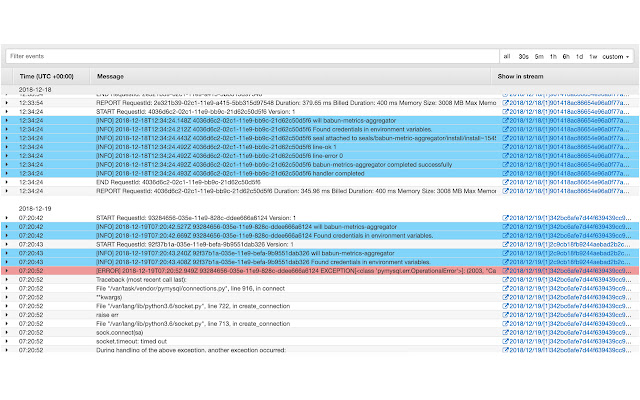This screenshot has height=400, width=640.
Task: Expand the 'START RequestId: 4036d6c2' row
Action: point(7,111)
